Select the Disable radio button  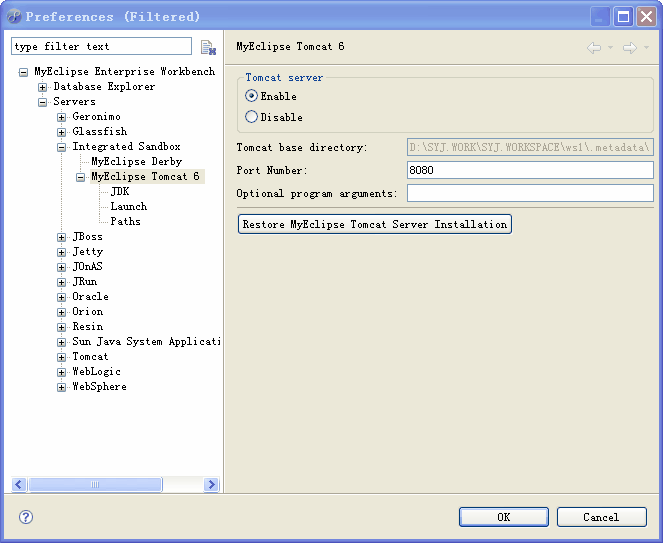251,117
